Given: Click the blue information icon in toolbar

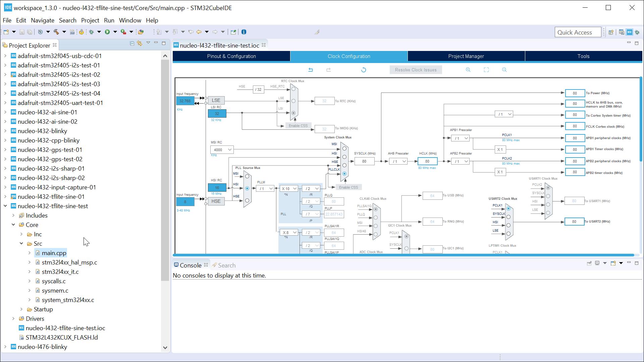Looking at the screenshot, I should point(244,32).
